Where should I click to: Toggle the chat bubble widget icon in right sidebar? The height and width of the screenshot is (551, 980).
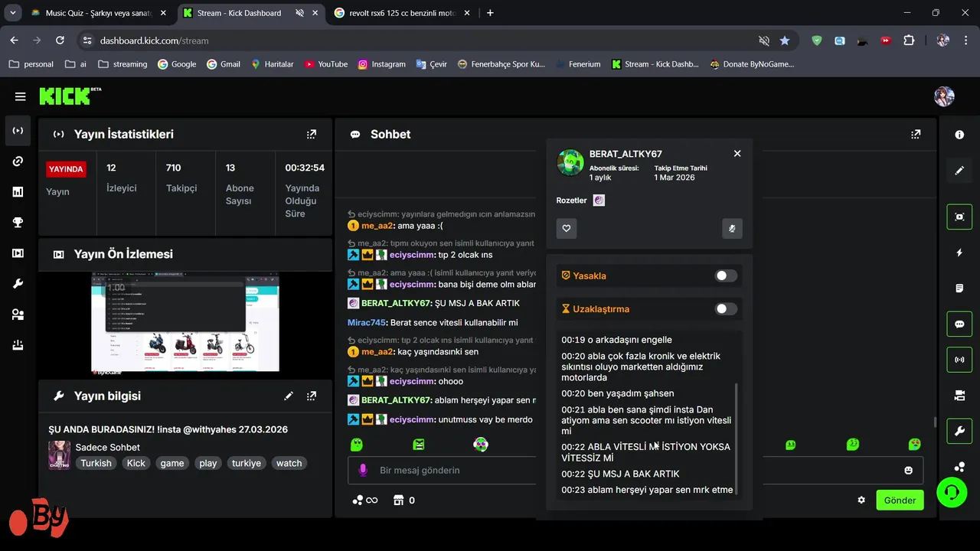(959, 324)
